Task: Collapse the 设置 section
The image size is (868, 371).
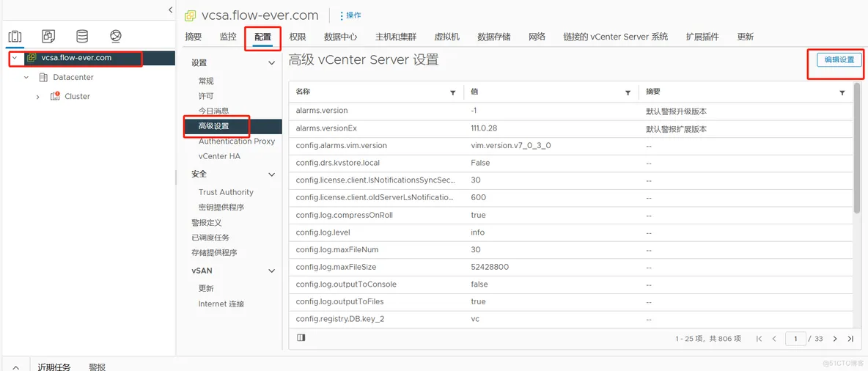Action: click(271, 63)
